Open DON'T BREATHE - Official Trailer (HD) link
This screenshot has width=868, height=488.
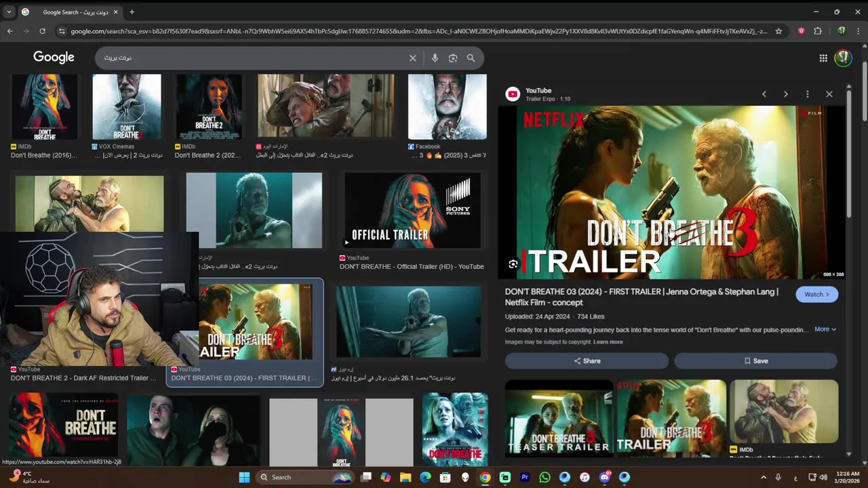click(x=412, y=266)
